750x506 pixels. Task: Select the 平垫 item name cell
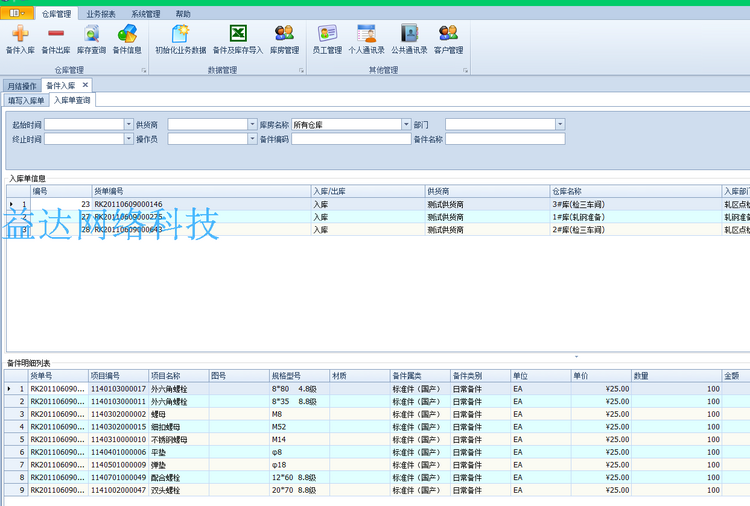click(x=178, y=452)
